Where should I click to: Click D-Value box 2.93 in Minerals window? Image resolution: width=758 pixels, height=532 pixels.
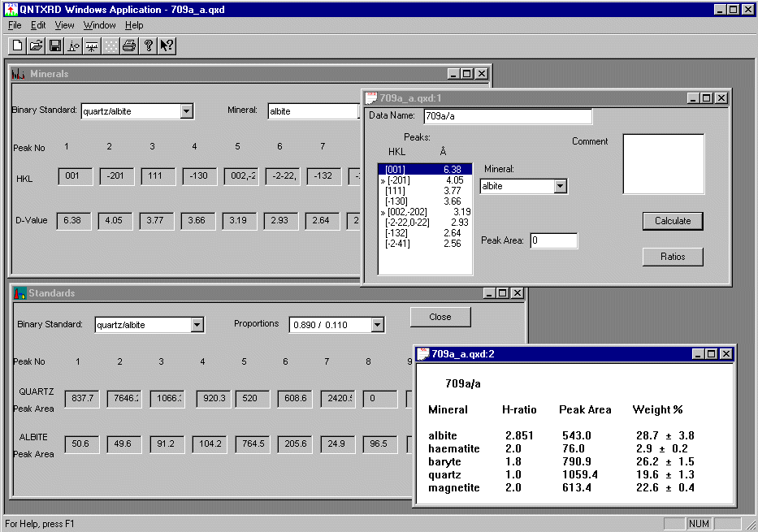point(281,220)
